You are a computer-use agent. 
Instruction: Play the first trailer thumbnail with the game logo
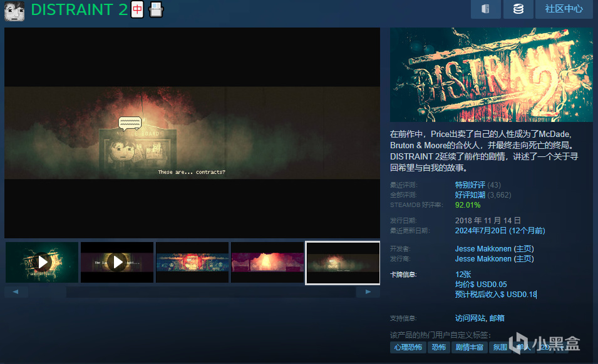click(42, 262)
